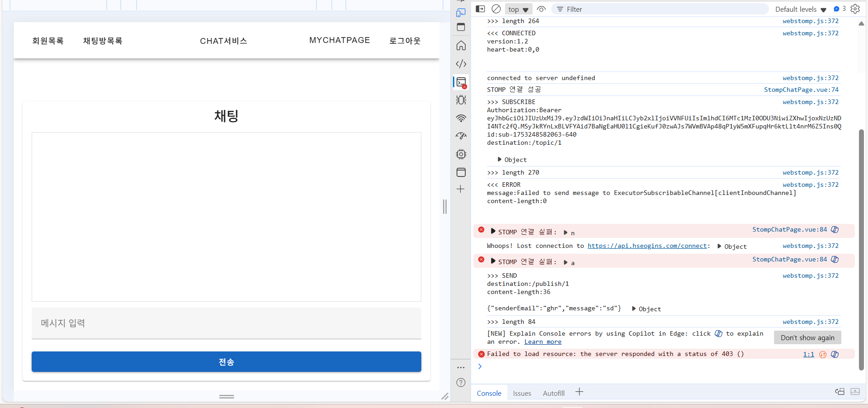The image size is (868, 408).
Task: Click the CHAT서비스 title in the navbar
Action: (x=224, y=41)
